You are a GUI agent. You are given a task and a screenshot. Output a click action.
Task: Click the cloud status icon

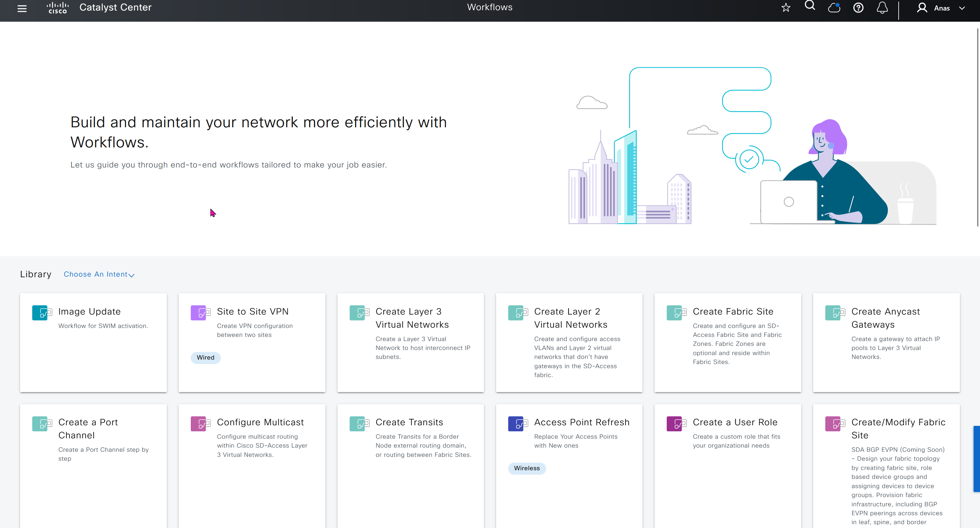[x=834, y=8]
